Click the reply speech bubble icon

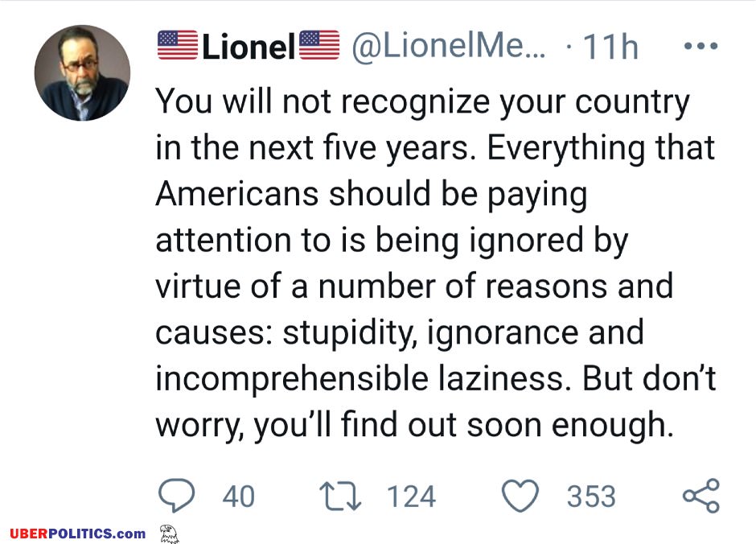click(176, 495)
